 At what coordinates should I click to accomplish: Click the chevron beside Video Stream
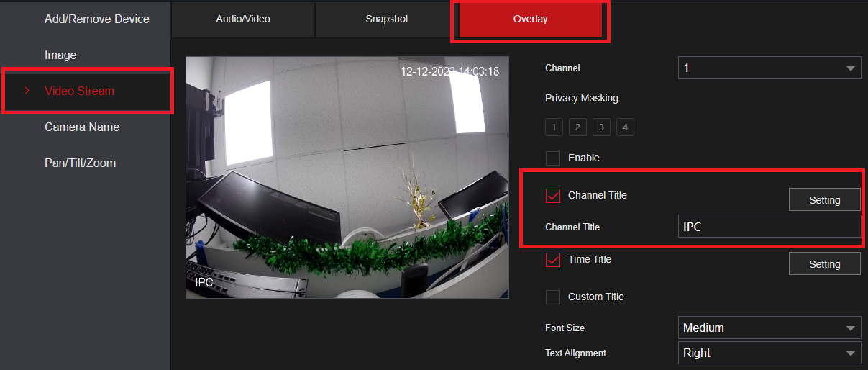pyautogui.click(x=27, y=91)
